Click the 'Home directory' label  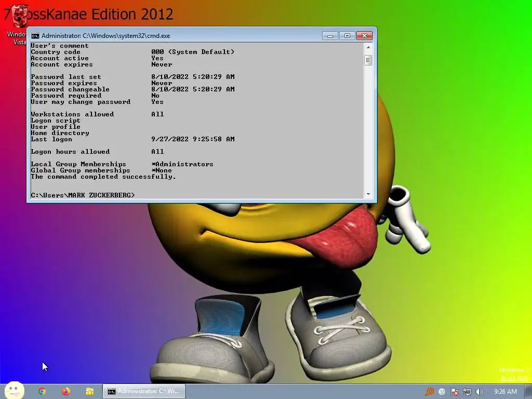tap(60, 133)
